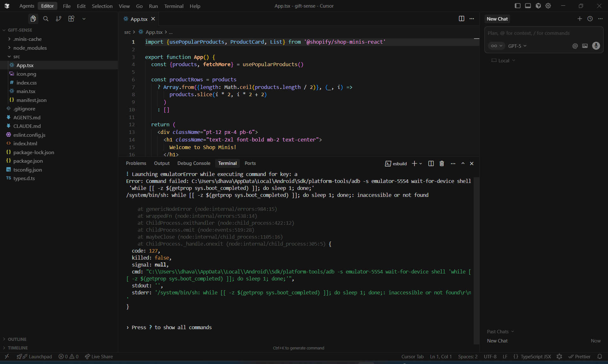Select the esbuild terminal

(x=396, y=163)
